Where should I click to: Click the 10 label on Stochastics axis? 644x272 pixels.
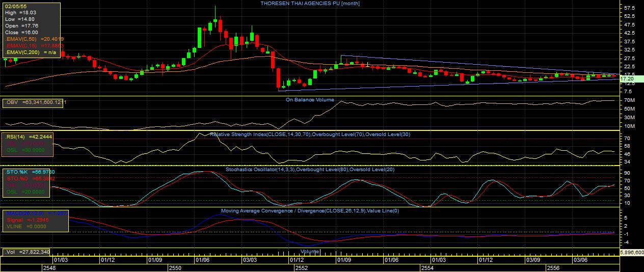pyautogui.click(x=626, y=203)
